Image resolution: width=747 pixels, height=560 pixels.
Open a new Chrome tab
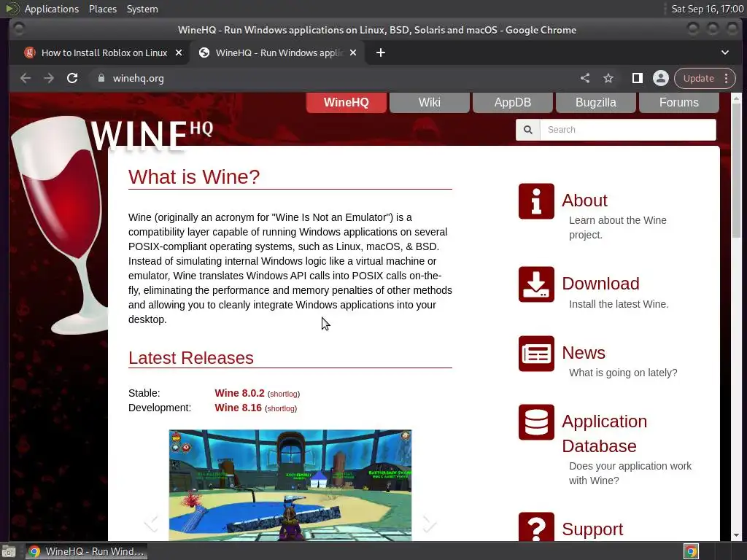381,52
